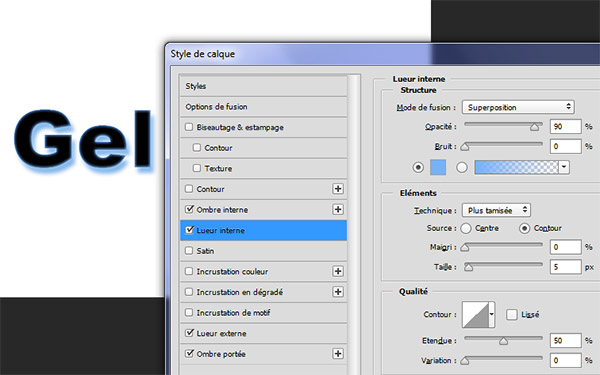This screenshot has width=600, height=375.
Task: Select the Satin effect row
Action: pos(263,251)
